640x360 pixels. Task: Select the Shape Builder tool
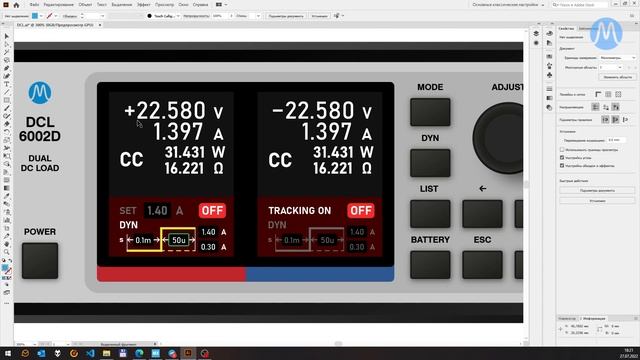click(x=7, y=164)
